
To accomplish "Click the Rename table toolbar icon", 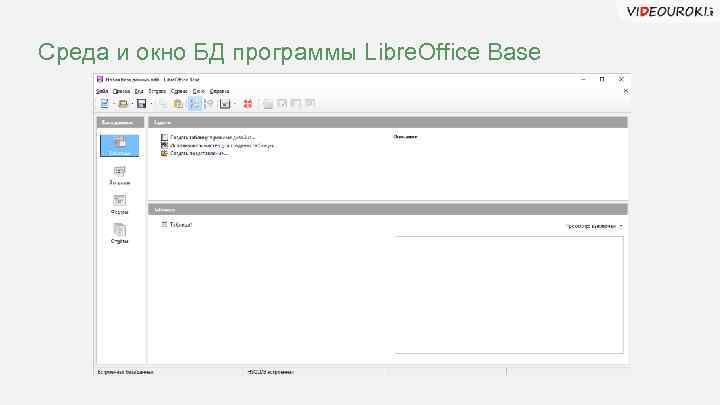I will (310, 104).
